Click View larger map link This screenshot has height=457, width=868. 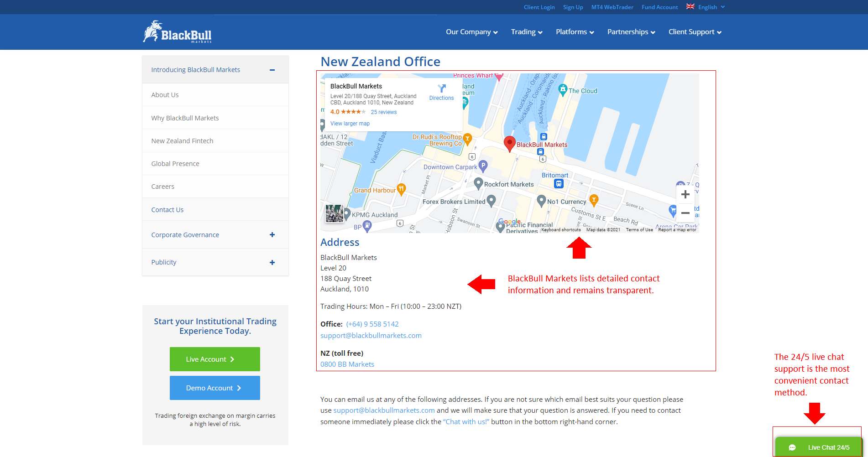350,124
